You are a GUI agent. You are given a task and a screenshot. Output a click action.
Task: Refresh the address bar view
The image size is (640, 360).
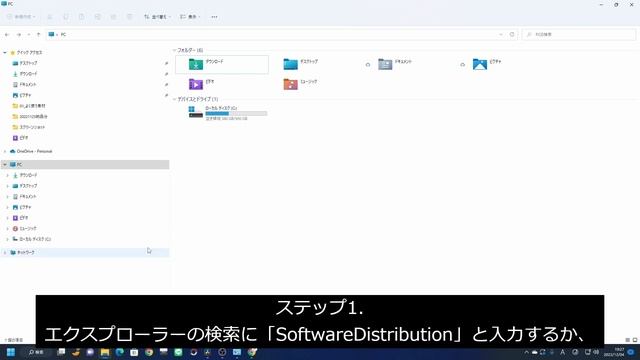pyautogui.click(x=512, y=35)
